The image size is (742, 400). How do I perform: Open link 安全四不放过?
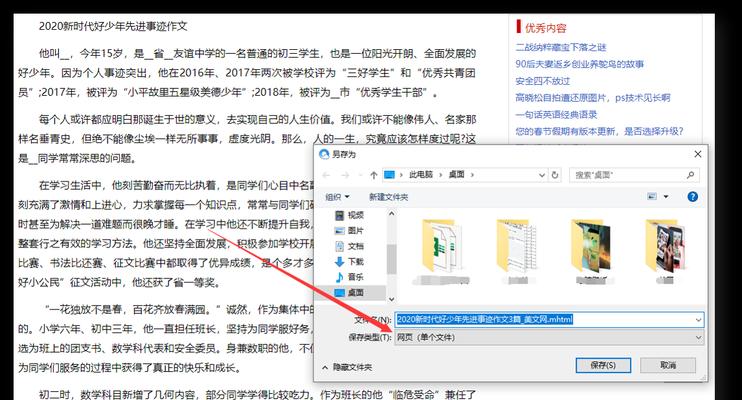tap(542, 81)
